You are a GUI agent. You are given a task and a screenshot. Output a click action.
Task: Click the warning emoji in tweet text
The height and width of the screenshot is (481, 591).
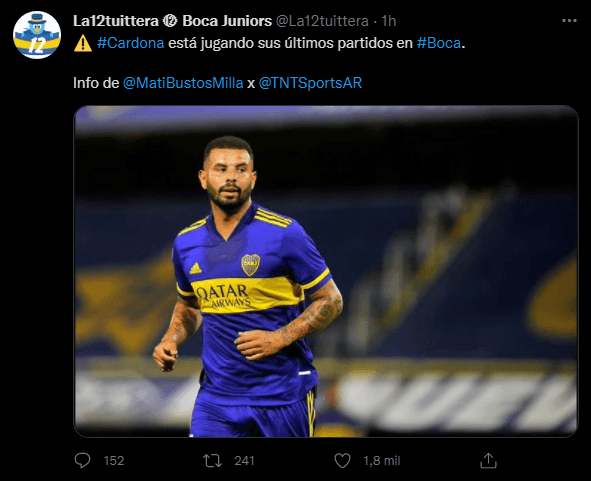[83, 43]
